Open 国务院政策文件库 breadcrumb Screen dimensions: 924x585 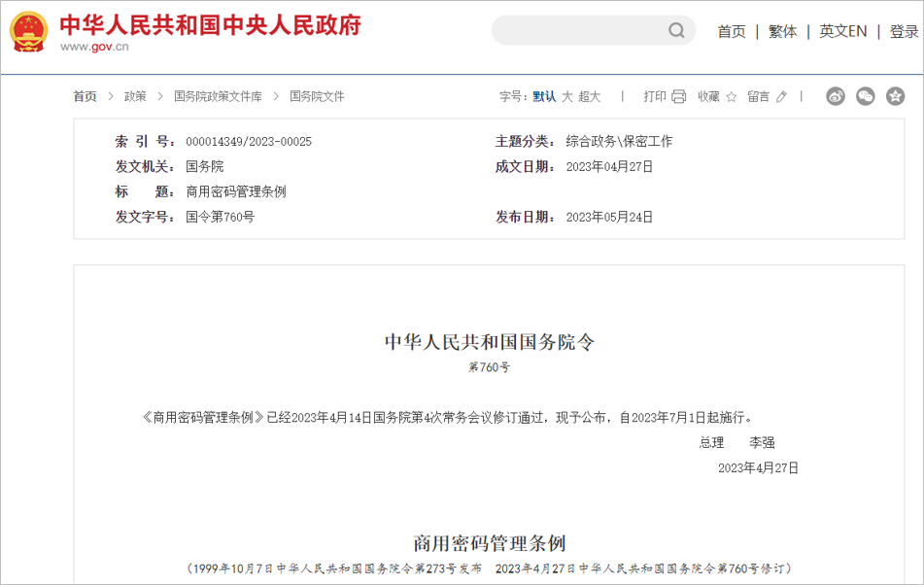click(218, 96)
